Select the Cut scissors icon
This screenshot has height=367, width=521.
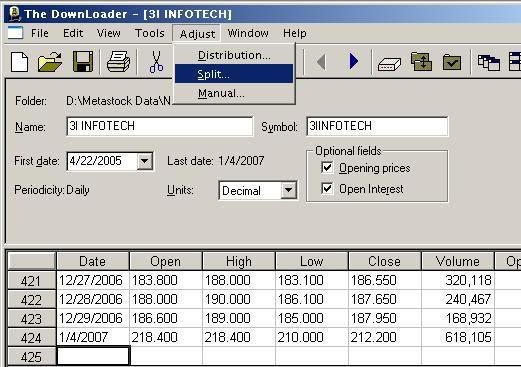(156, 62)
